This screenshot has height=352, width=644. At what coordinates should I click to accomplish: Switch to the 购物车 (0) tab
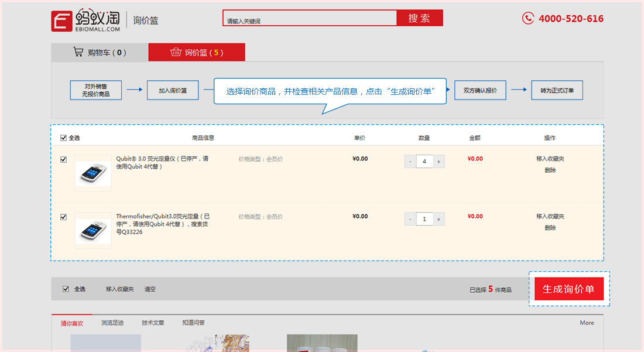(100, 52)
